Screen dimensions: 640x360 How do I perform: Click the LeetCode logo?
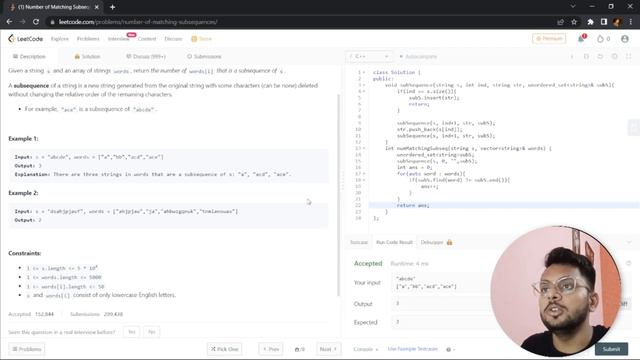(x=25, y=39)
